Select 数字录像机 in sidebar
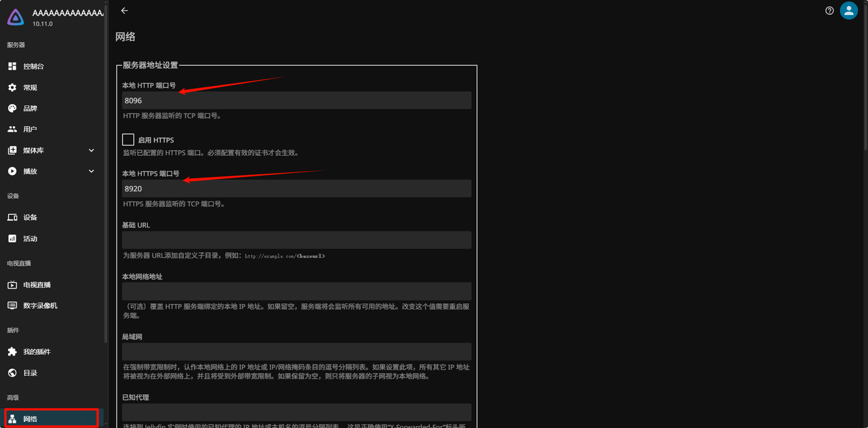The height and width of the screenshot is (428, 868). (40, 306)
